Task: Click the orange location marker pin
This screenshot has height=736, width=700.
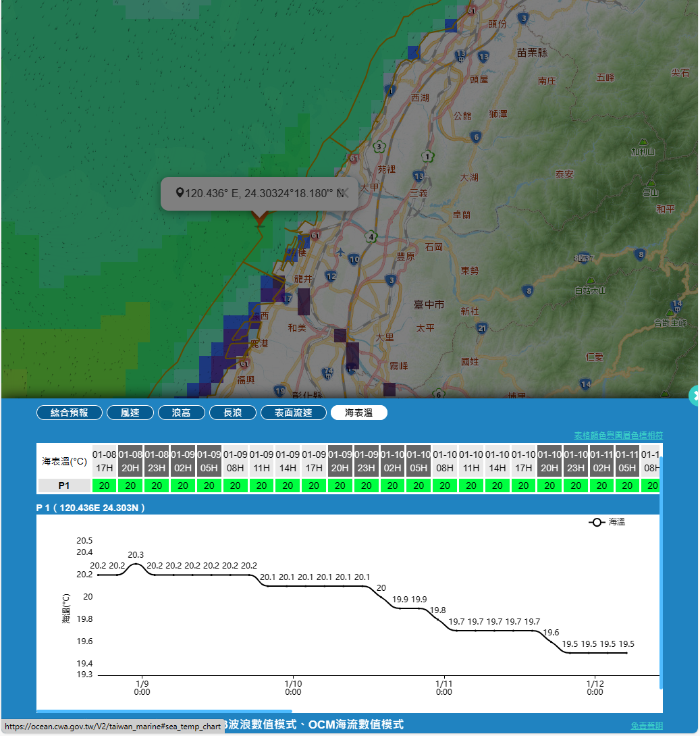Action: (x=259, y=217)
